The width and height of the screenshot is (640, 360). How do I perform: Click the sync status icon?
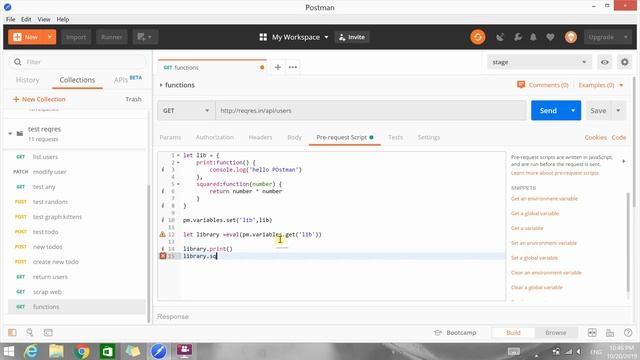[x=478, y=37]
